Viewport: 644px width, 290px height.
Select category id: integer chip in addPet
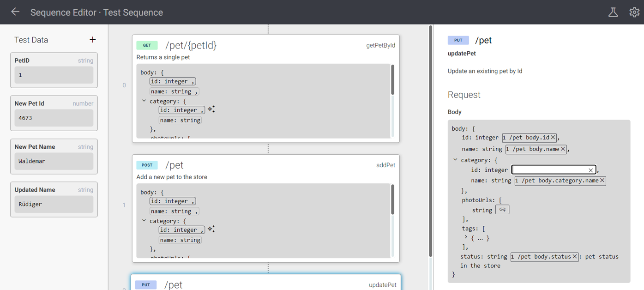tap(181, 230)
